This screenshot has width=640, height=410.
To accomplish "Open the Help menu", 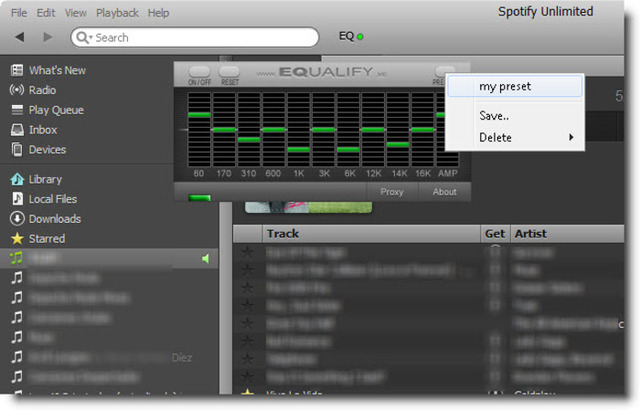I will click(158, 13).
